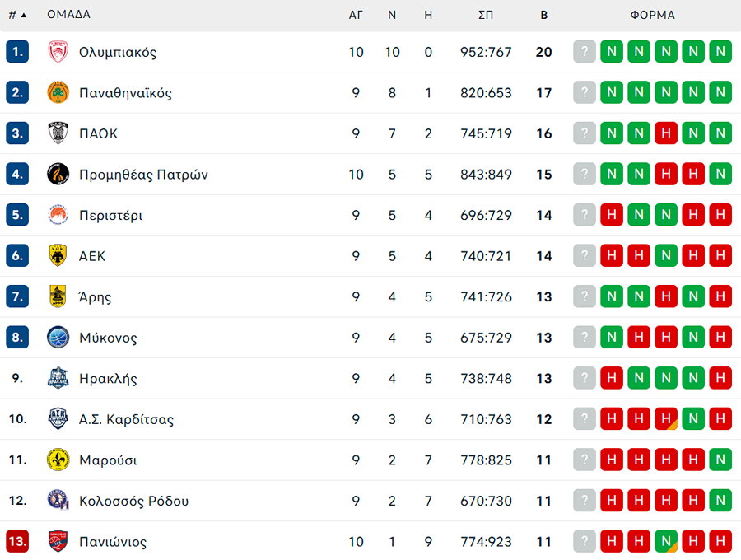Click the first green N badge for Panathinaikos
The image size is (741, 560).
coord(612,92)
